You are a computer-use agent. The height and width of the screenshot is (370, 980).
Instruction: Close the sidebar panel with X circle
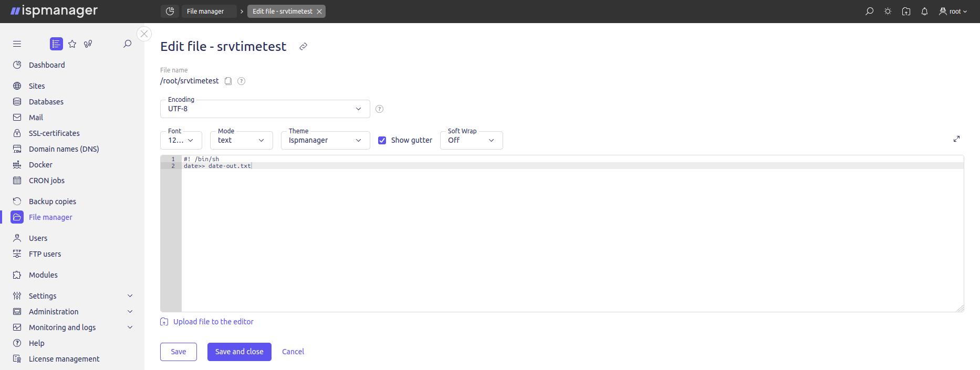point(144,34)
